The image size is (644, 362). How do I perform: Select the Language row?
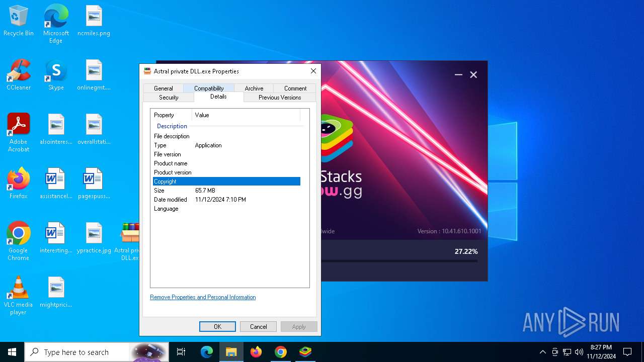[x=226, y=209]
